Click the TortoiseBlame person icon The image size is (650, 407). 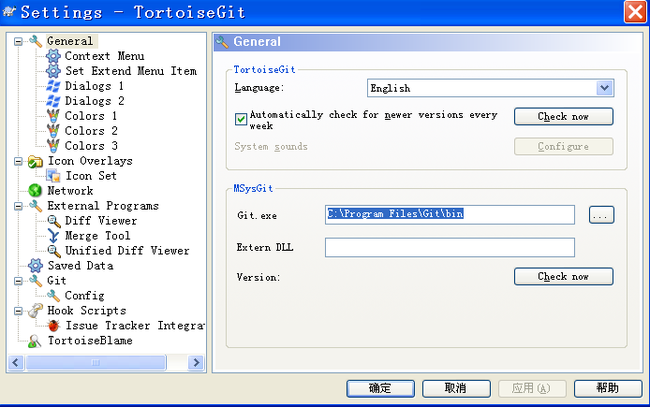(35, 341)
